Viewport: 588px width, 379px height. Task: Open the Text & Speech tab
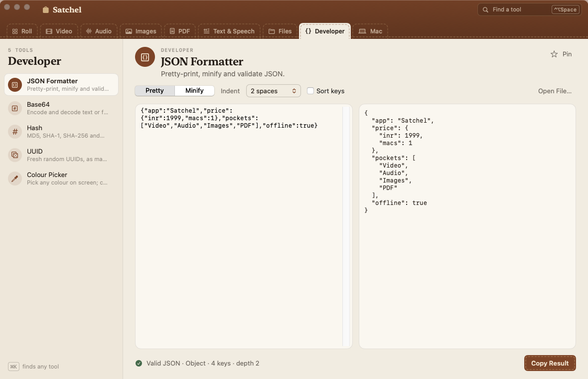click(229, 31)
